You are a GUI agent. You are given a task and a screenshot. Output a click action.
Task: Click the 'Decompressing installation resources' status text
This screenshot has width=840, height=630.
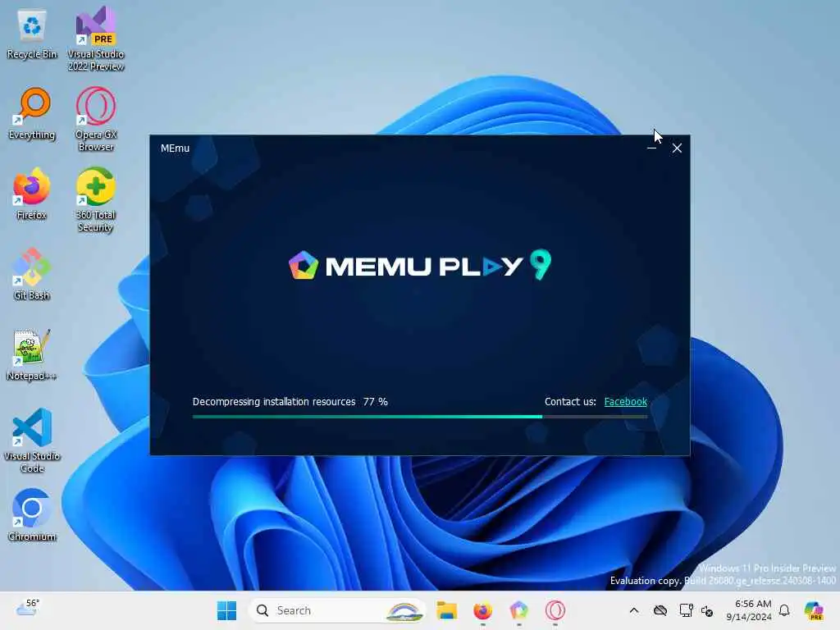click(x=274, y=402)
